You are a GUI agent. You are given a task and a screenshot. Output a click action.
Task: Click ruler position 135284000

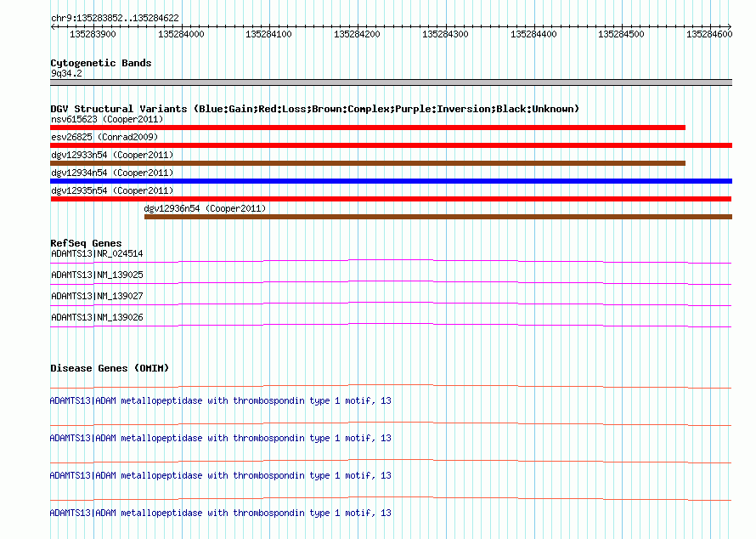181,34
